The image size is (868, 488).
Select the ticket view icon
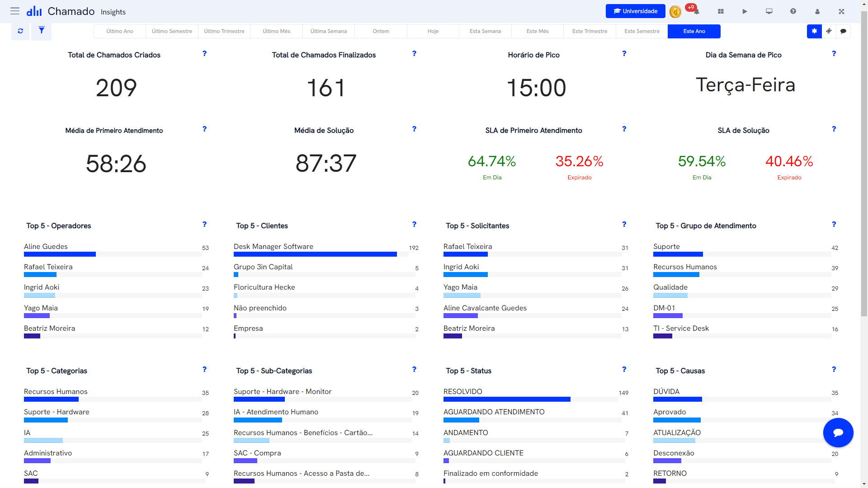click(829, 31)
